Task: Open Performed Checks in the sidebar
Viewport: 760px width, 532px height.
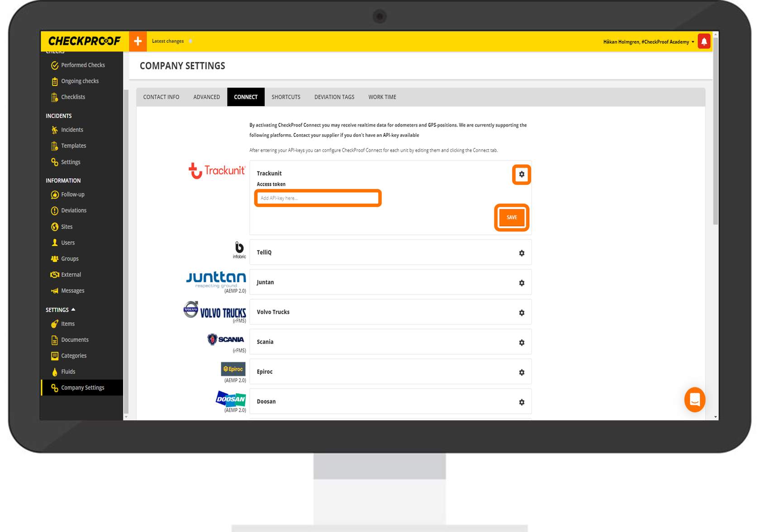Action: (83, 65)
